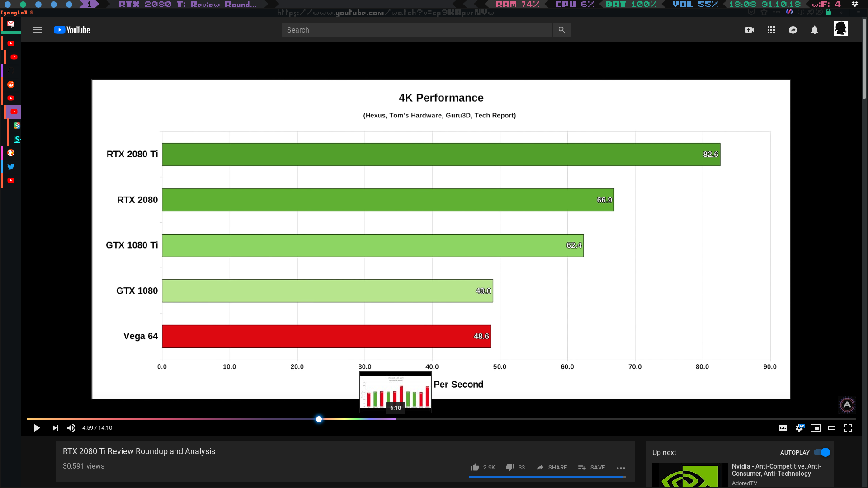Click the progress bar scrubber handle

click(319, 419)
